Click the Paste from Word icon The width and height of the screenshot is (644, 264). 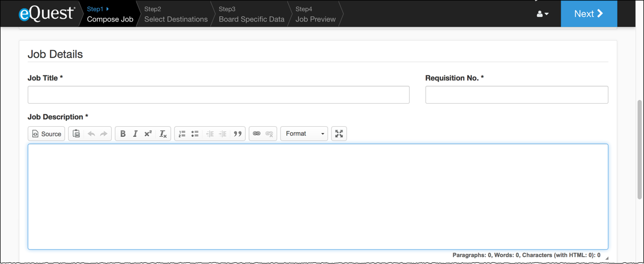coord(77,134)
